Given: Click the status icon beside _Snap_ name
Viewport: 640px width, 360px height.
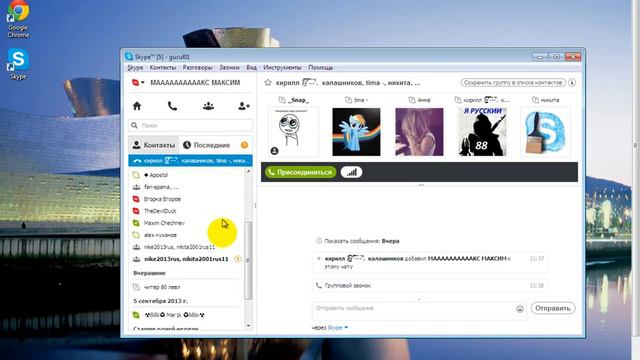Looking at the screenshot, I should click(x=282, y=100).
